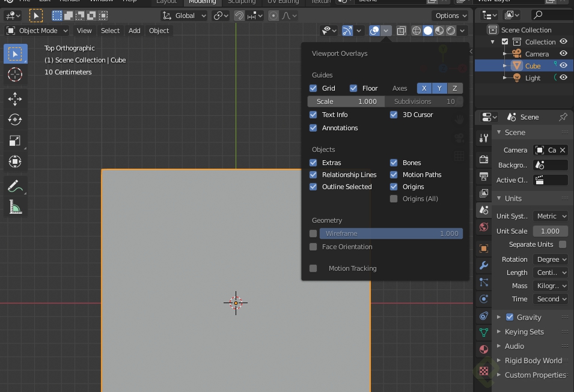Hide the Camera in the outliner
The image size is (574, 392).
pyautogui.click(x=563, y=53)
